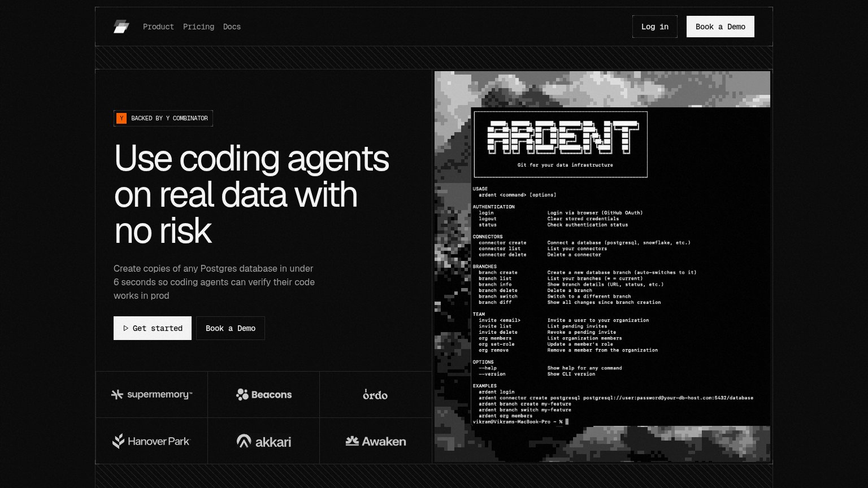The image size is (868, 488).
Task: Click the ARDENT ASCII banner in terminal
Action: coord(563,138)
